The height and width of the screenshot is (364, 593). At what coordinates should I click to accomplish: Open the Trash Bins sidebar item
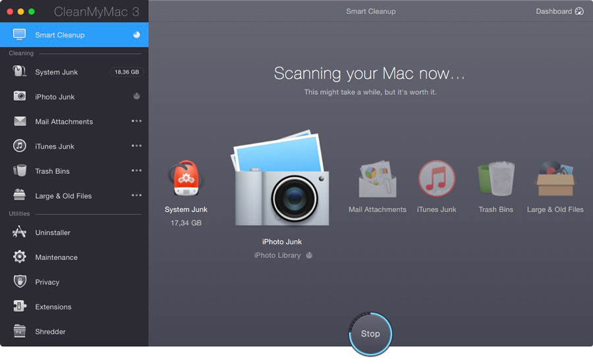pos(74,171)
